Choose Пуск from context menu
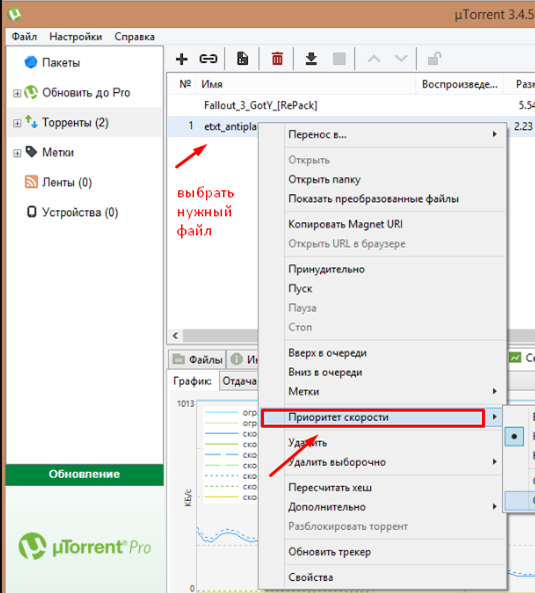The height and width of the screenshot is (593, 535). [383, 289]
